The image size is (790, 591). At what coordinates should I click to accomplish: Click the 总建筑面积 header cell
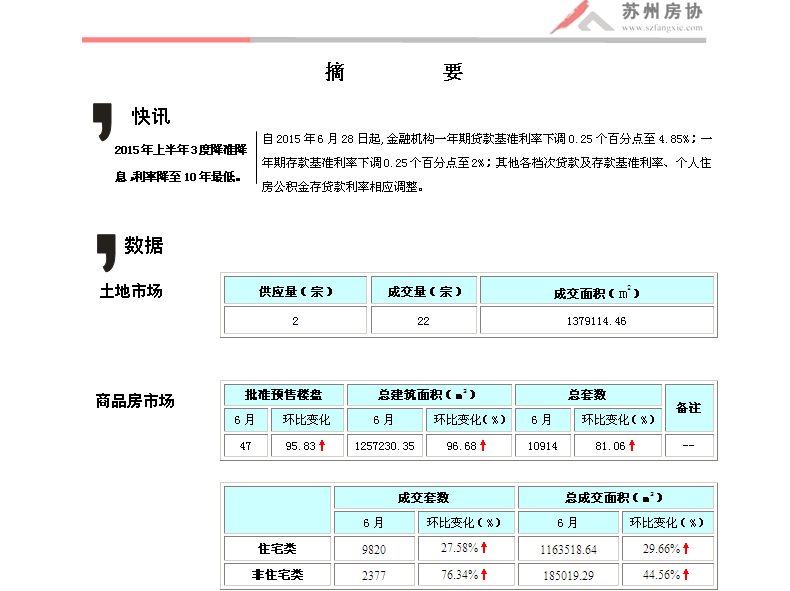click(429, 395)
